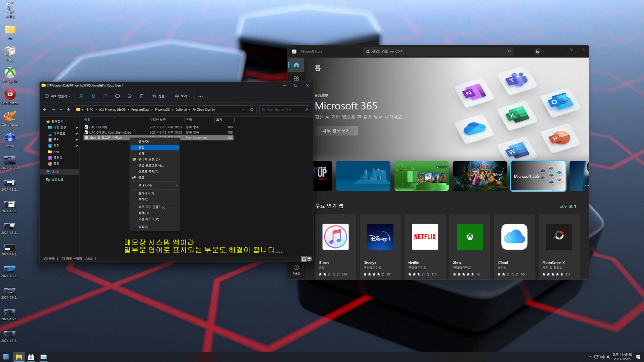Expand the New (새로 만들기) dropdown
This screenshot has height=362, width=644.
57,96
